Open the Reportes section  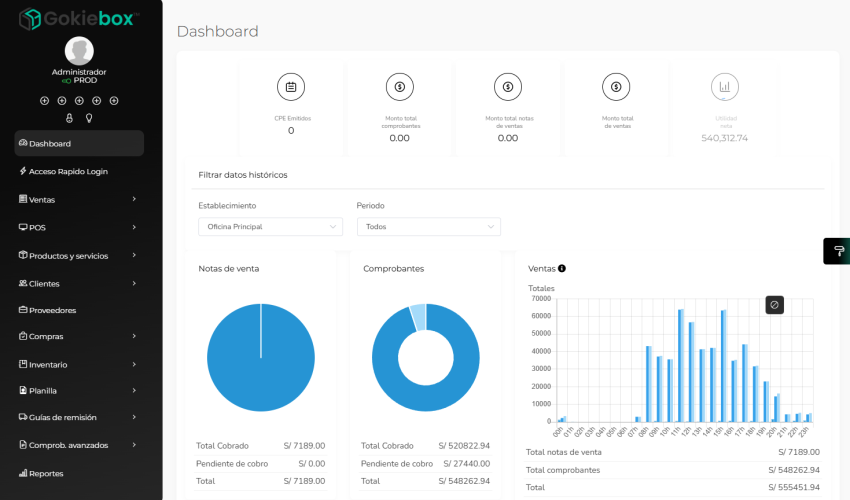46,474
